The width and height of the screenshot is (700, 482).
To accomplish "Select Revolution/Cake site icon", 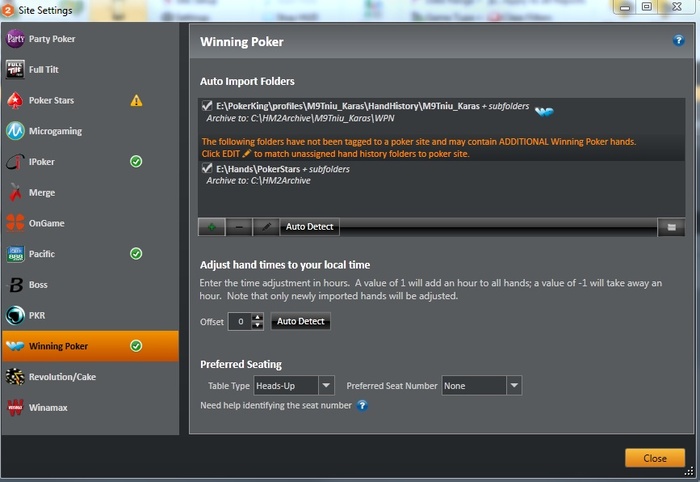I will click(15, 377).
